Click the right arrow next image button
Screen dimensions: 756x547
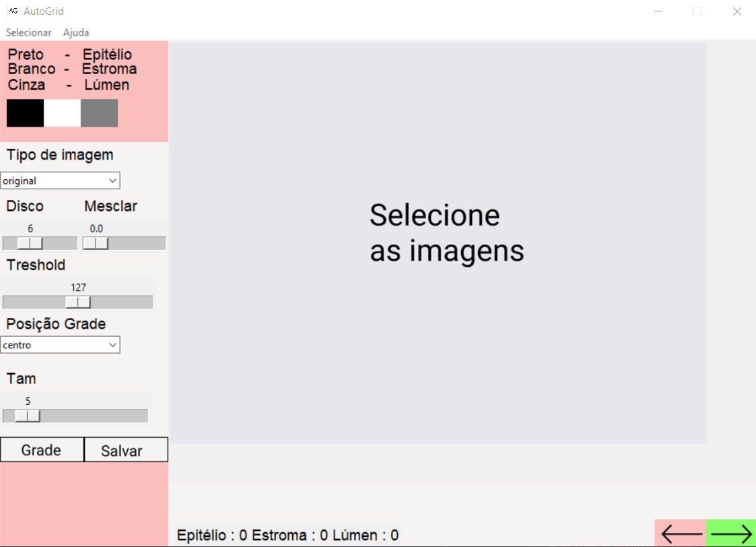tap(731, 534)
